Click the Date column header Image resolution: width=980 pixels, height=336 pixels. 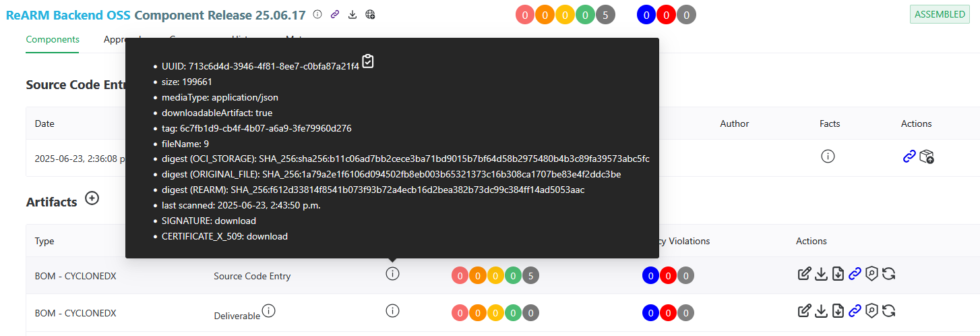coord(44,123)
